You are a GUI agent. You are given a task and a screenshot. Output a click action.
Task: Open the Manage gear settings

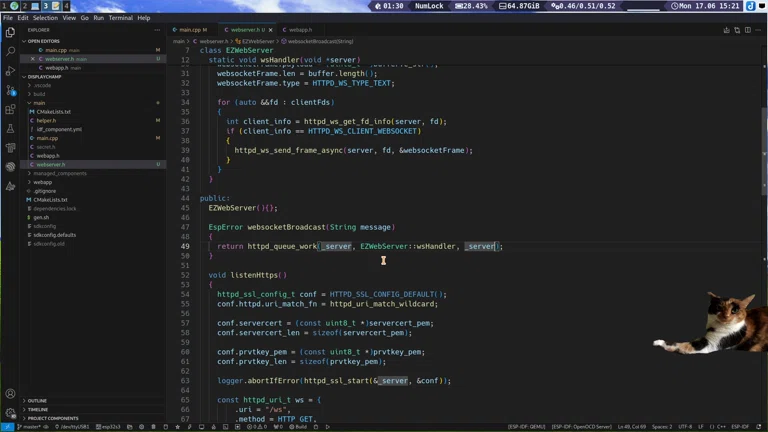[10, 413]
